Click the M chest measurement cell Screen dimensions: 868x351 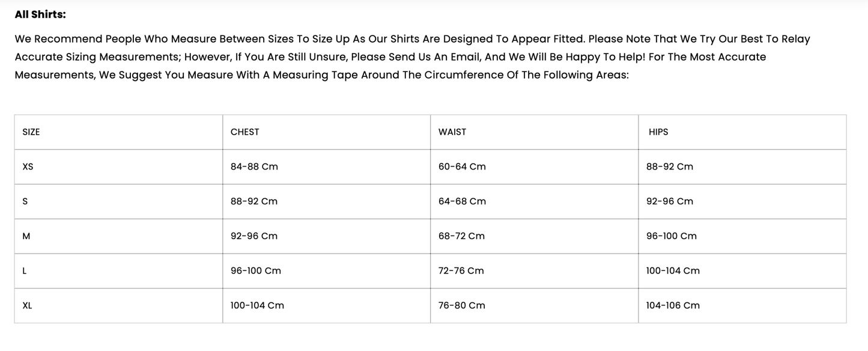pos(254,236)
